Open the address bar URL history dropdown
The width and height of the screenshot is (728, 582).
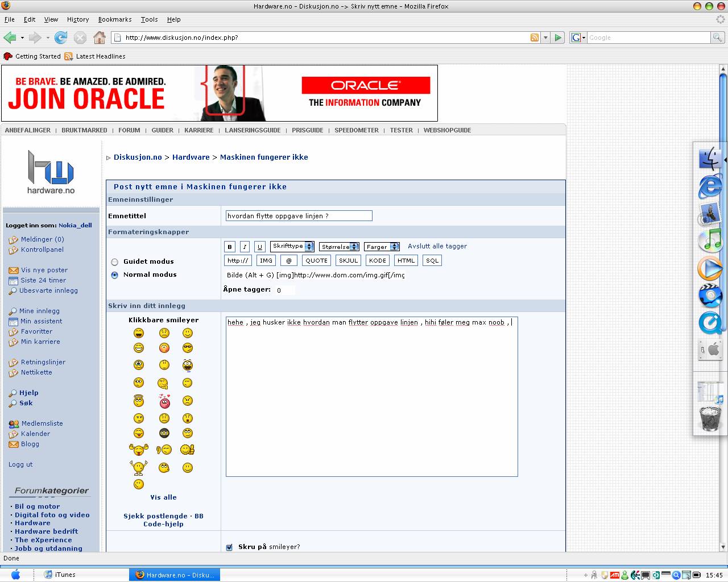(x=545, y=38)
